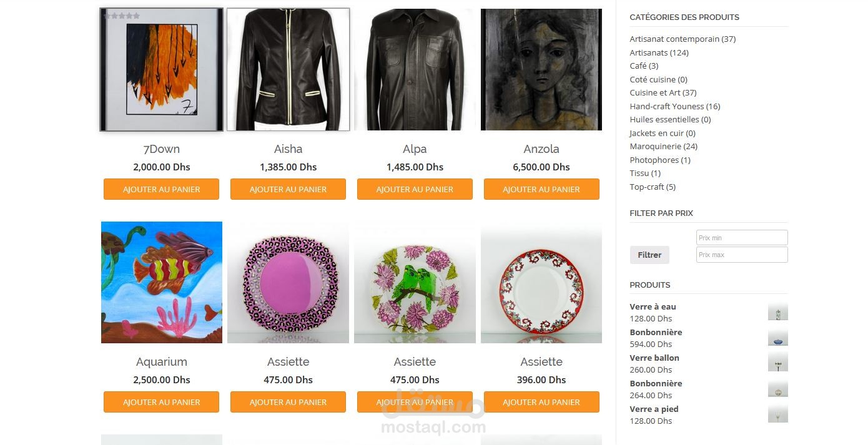Open the Verre a pied thumbnail icon
868x445 pixels.
pos(777,414)
